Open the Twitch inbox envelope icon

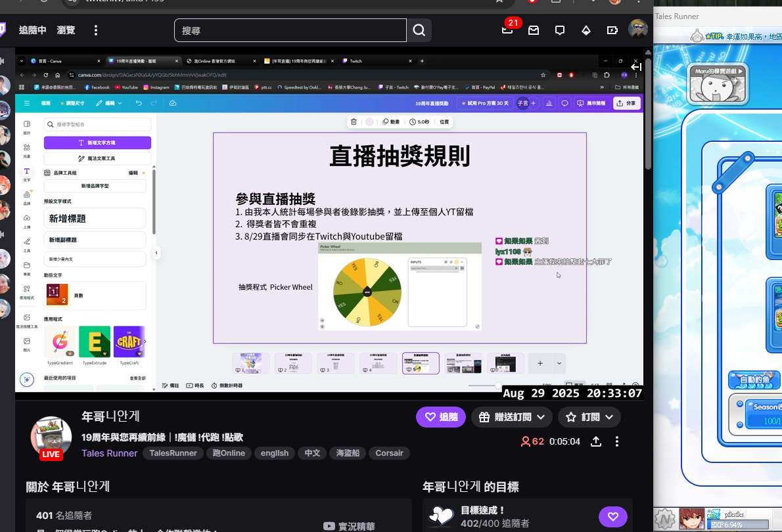(x=534, y=30)
